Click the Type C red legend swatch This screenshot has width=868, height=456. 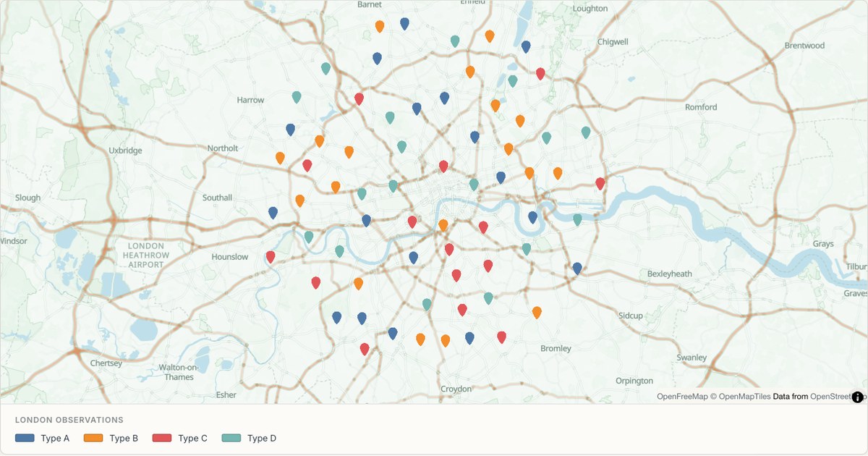point(162,438)
